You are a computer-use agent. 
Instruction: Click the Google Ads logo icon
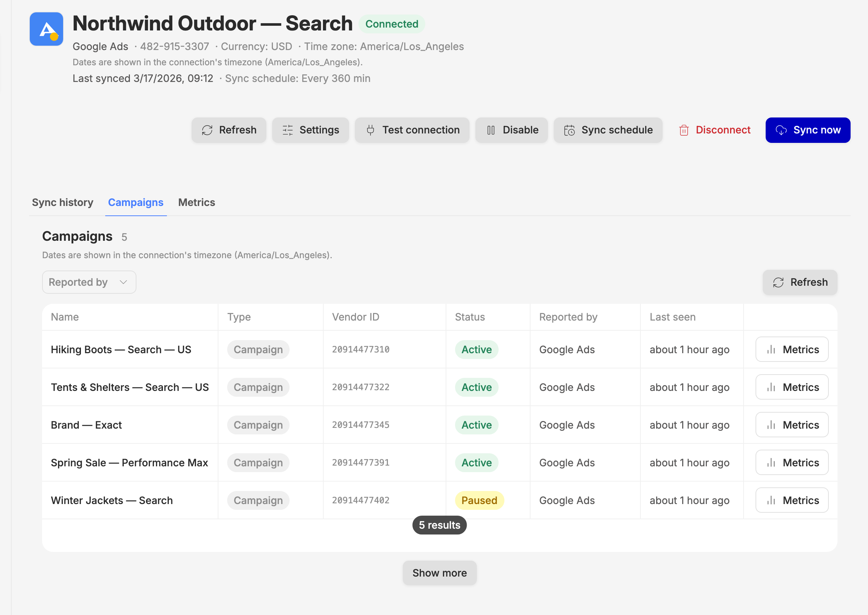46,29
